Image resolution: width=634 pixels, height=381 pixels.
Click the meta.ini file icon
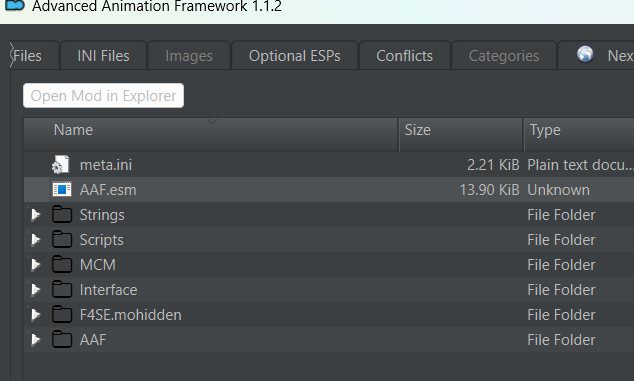(61, 165)
